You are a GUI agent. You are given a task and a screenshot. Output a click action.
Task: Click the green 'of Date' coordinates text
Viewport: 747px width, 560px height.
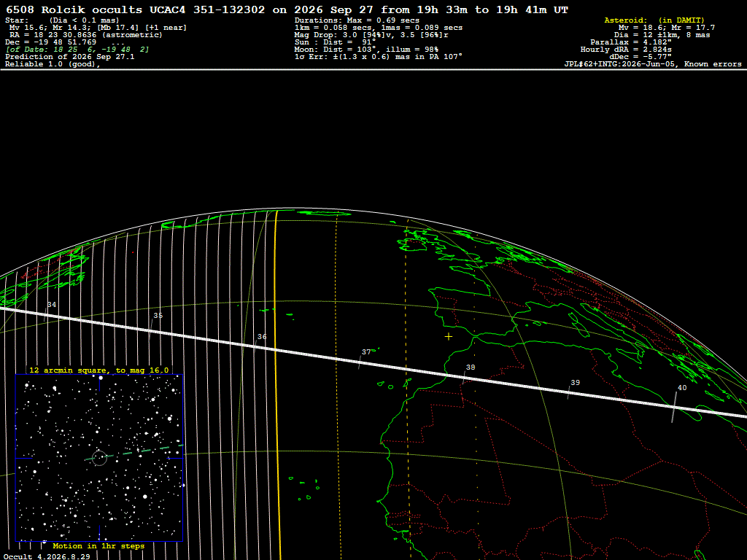77,49
